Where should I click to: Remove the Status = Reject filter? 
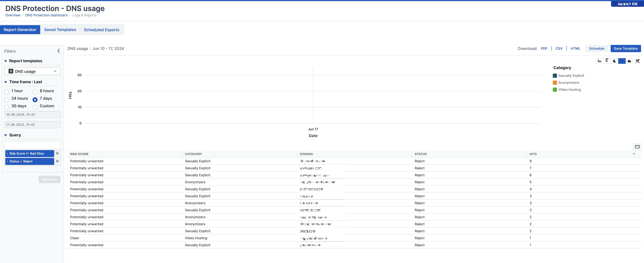57,161
